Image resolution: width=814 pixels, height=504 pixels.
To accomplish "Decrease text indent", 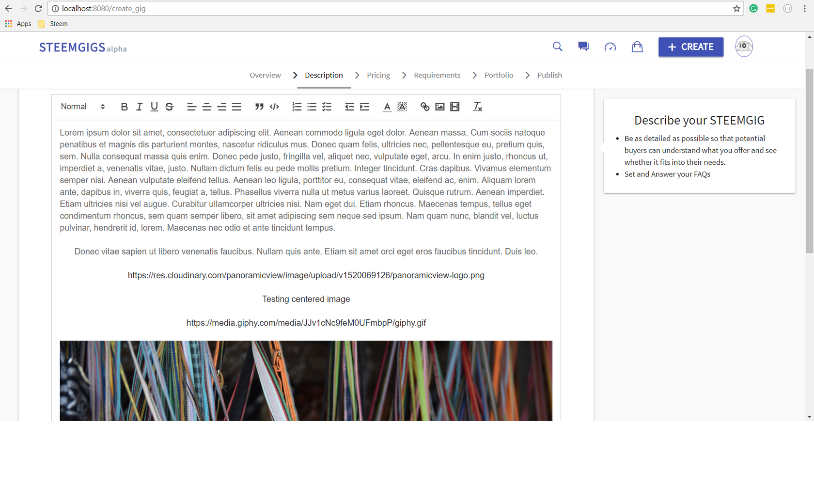I will coord(349,107).
